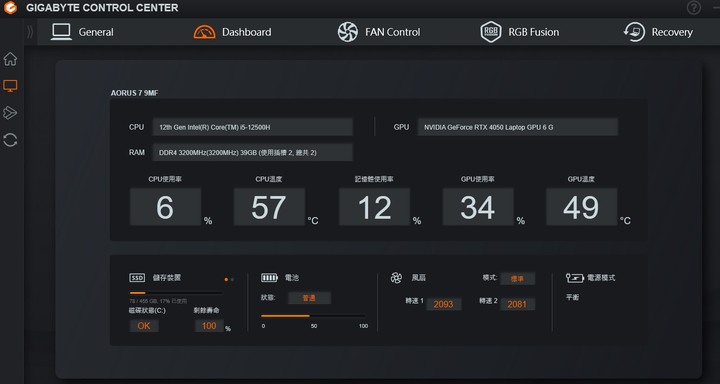
Task: Open the FAN Control tab
Action: point(379,32)
